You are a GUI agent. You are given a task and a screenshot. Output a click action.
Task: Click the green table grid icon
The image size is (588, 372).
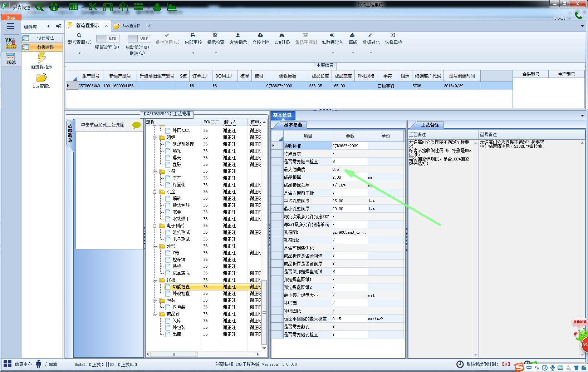73,7
